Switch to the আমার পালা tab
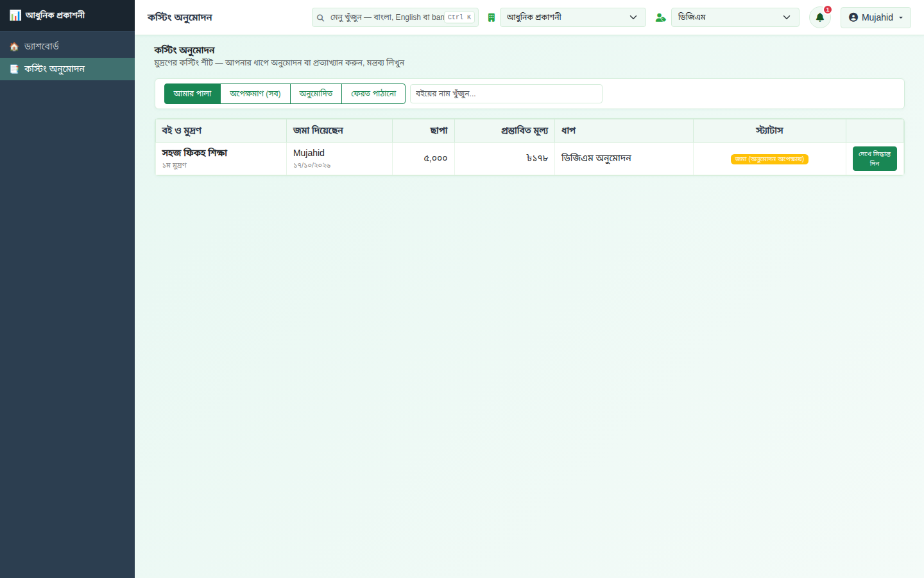The image size is (924, 578). [193, 94]
